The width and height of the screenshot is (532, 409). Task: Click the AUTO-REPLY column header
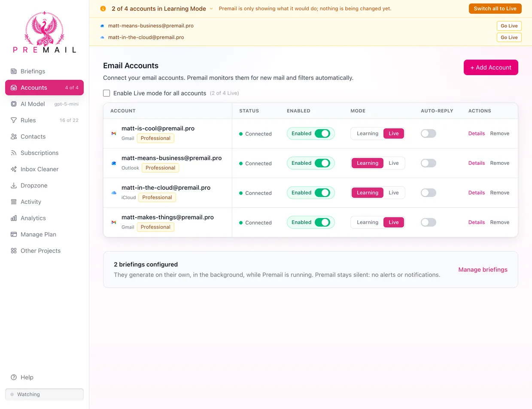point(437,111)
